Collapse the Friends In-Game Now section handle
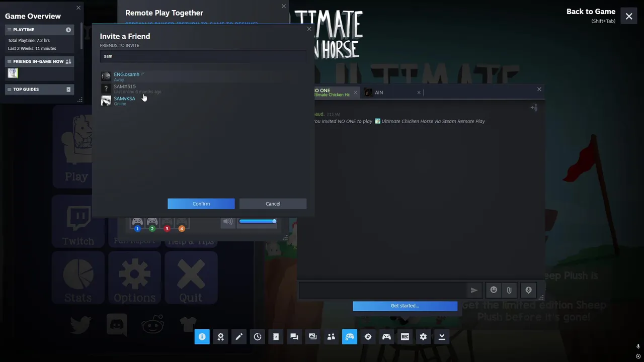Screen dimensions: 644x362 9,61
